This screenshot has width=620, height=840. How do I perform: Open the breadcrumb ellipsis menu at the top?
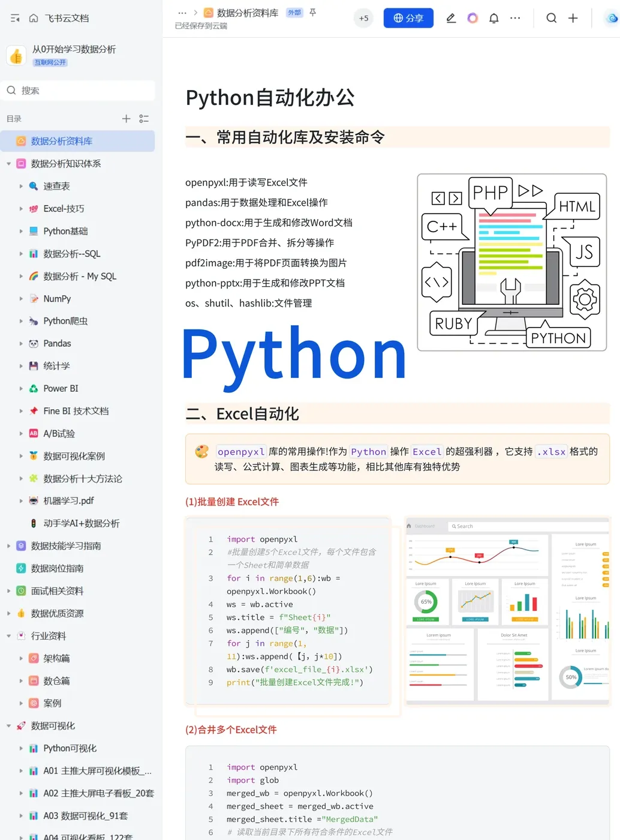point(182,13)
